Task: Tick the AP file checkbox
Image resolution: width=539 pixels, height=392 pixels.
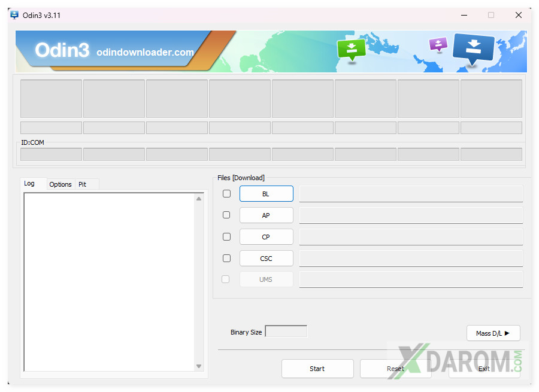Action: coord(226,215)
